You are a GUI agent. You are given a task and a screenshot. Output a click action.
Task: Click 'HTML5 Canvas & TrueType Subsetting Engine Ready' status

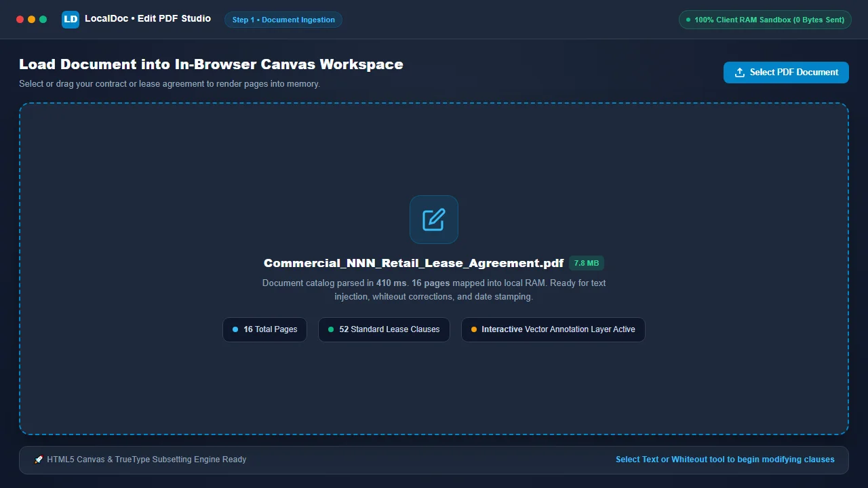coord(146,460)
